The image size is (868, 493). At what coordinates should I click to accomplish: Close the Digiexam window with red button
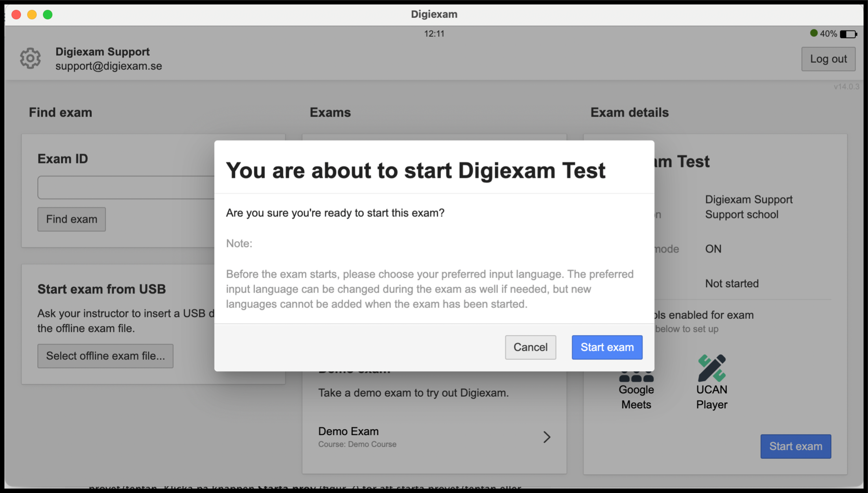click(16, 15)
